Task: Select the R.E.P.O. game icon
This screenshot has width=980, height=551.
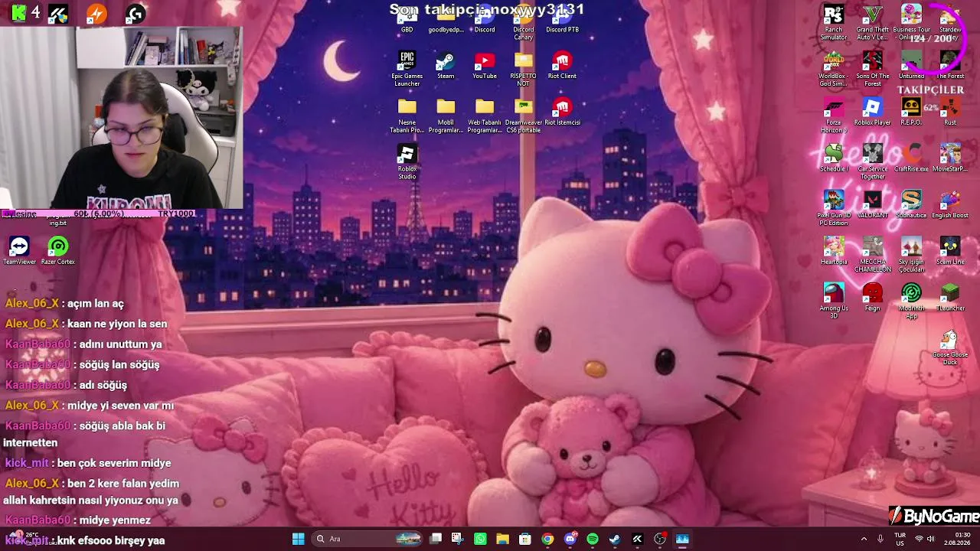Action: tap(911, 112)
